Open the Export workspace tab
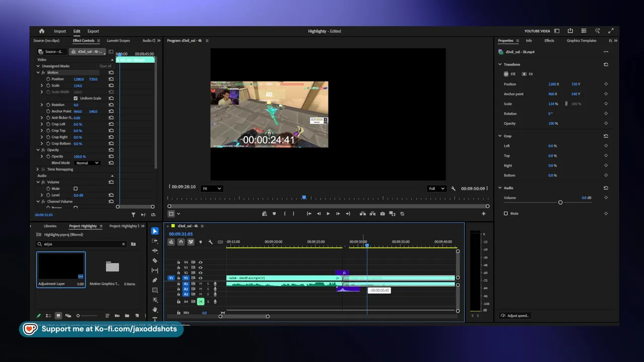 tap(93, 31)
